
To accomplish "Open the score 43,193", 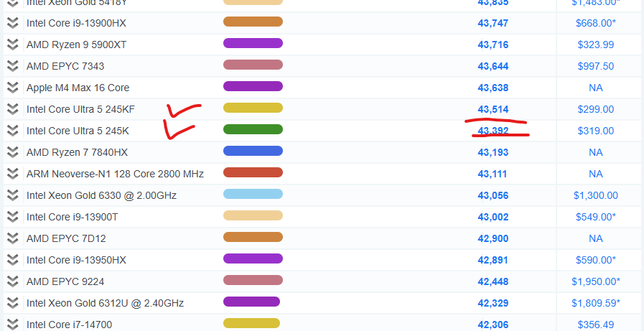I will click(493, 153).
